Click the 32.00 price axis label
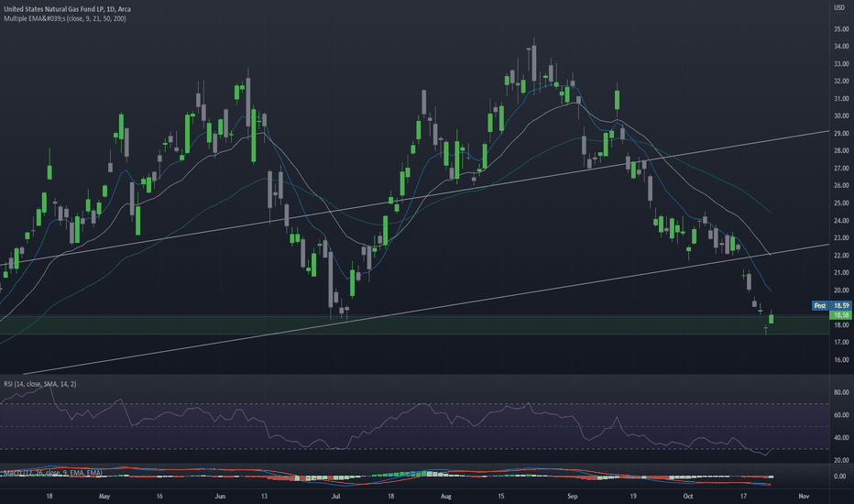The width and height of the screenshot is (854, 504). pyautogui.click(x=841, y=82)
